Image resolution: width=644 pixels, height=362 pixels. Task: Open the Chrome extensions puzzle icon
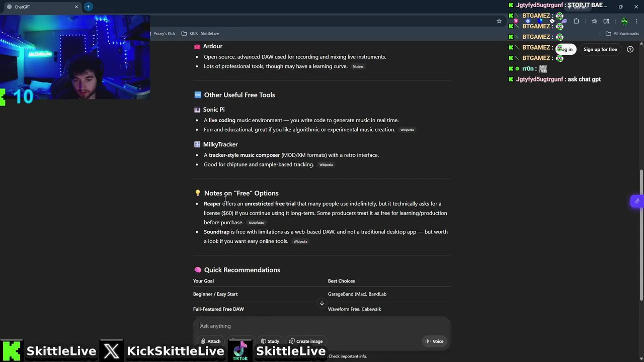[x=576, y=21]
